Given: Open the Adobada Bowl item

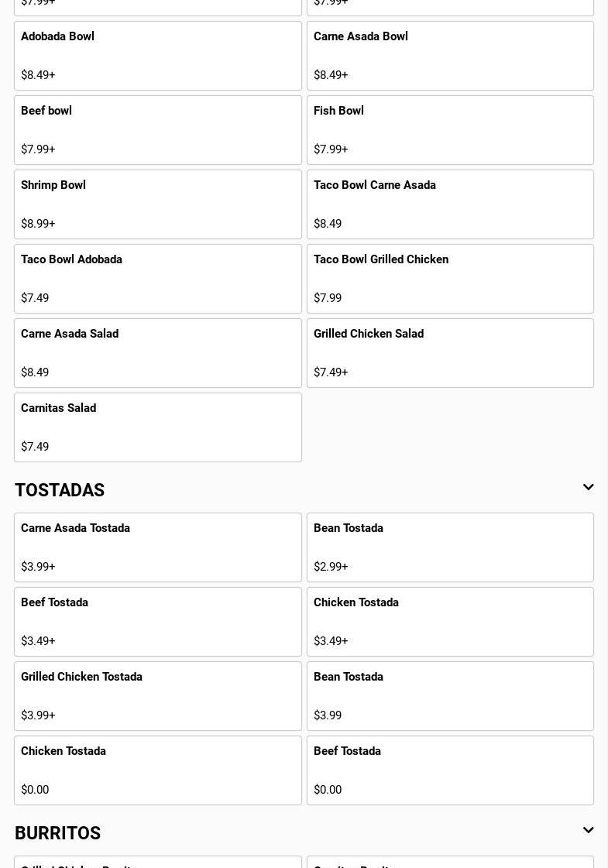Looking at the screenshot, I should tap(157, 56).
